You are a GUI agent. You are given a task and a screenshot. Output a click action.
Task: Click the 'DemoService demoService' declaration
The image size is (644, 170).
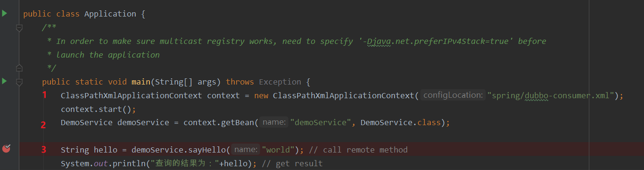click(115, 123)
